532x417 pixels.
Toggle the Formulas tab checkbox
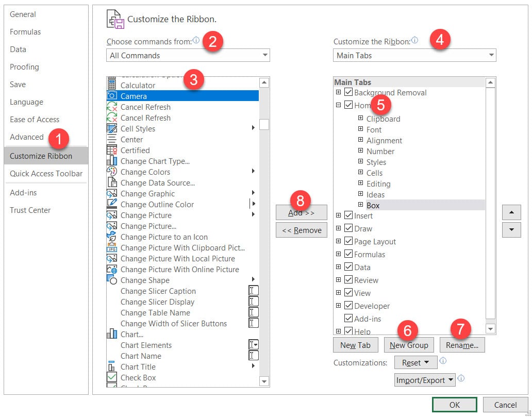[348, 254]
